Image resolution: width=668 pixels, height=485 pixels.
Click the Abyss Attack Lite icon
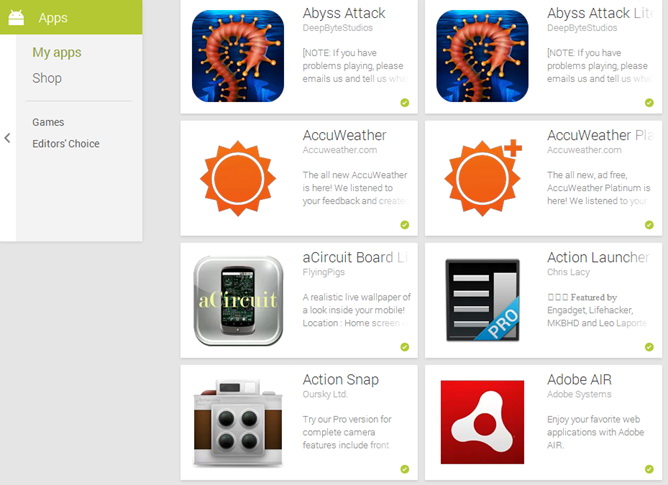tap(482, 56)
